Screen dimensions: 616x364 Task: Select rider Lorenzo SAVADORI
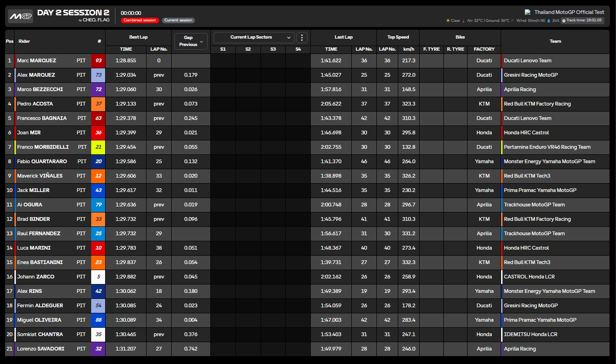[40, 349]
